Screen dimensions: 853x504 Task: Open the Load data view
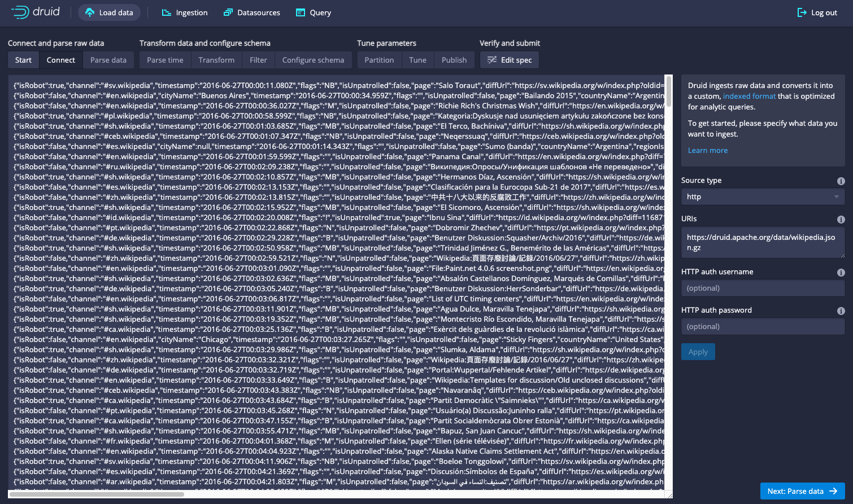(110, 12)
